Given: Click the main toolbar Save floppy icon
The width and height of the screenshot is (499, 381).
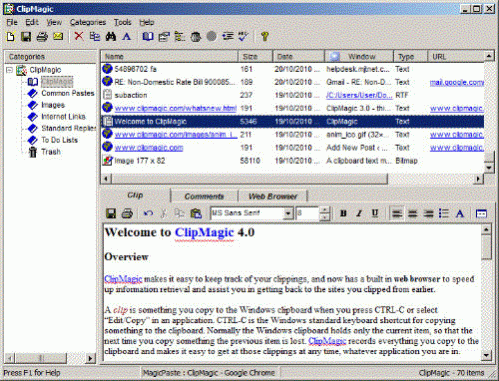Looking at the screenshot, I should [x=26, y=36].
